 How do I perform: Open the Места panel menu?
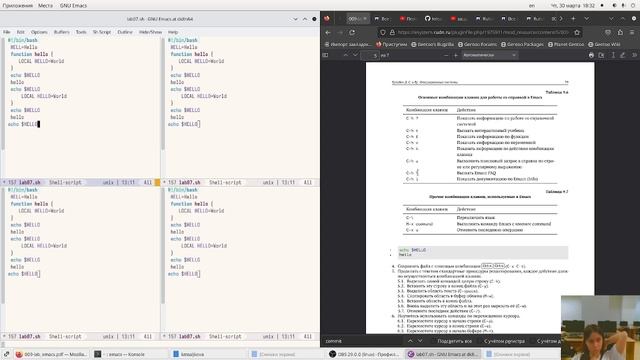coord(45,6)
